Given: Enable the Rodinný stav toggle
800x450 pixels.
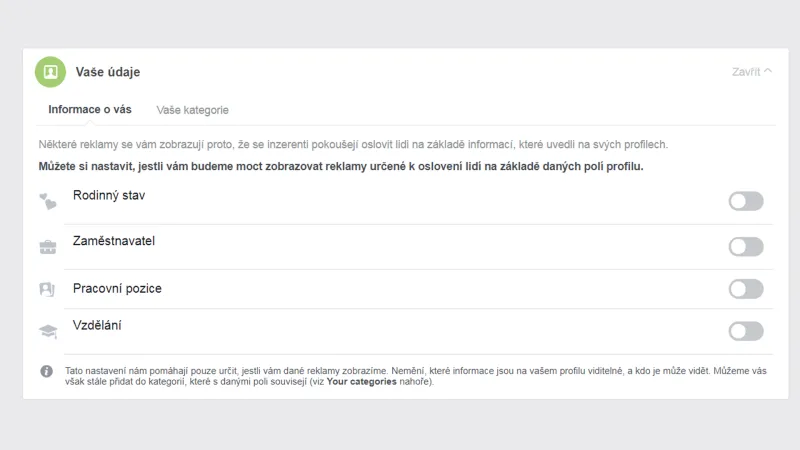Looking at the screenshot, I should pos(746,201).
